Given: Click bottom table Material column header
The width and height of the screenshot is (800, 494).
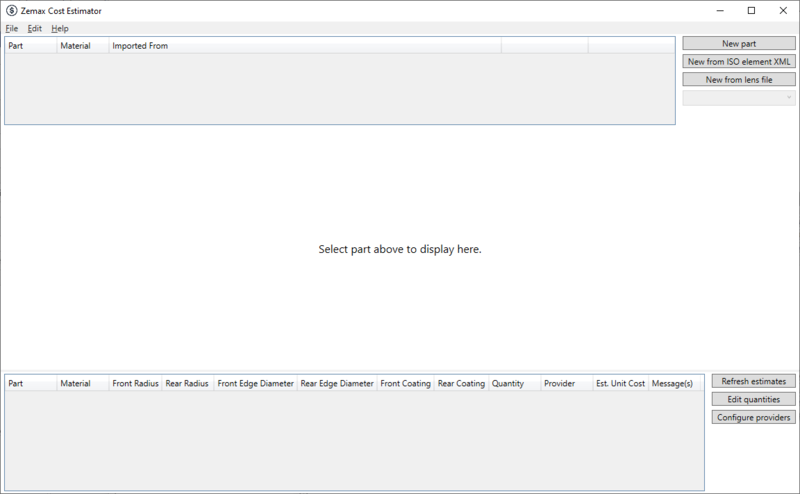Looking at the screenshot, I should (x=83, y=383).
